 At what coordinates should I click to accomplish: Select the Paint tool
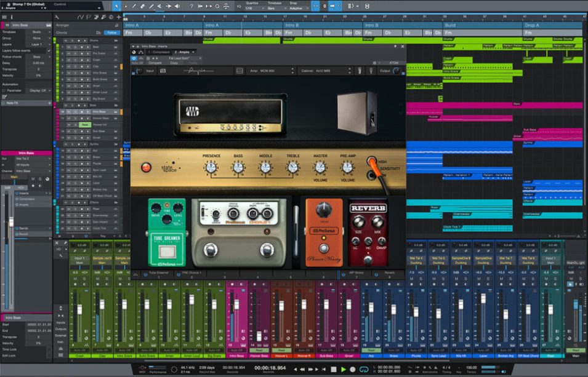click(151, 6)
